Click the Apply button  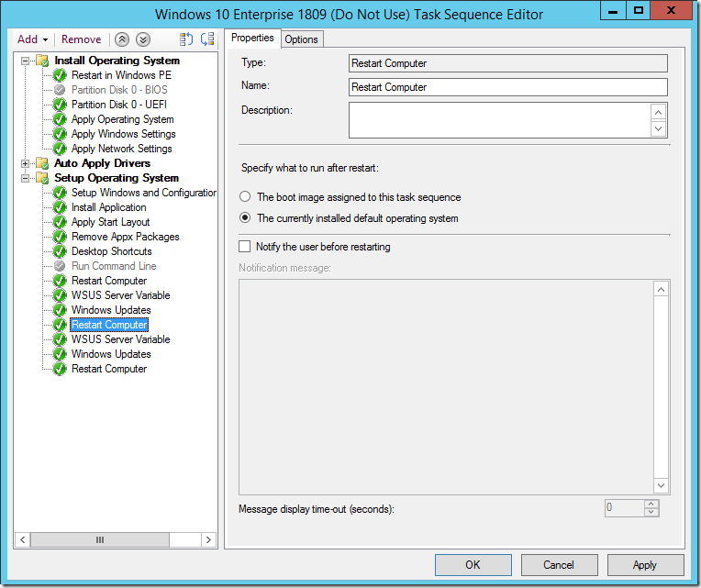[x=645, y=565]
